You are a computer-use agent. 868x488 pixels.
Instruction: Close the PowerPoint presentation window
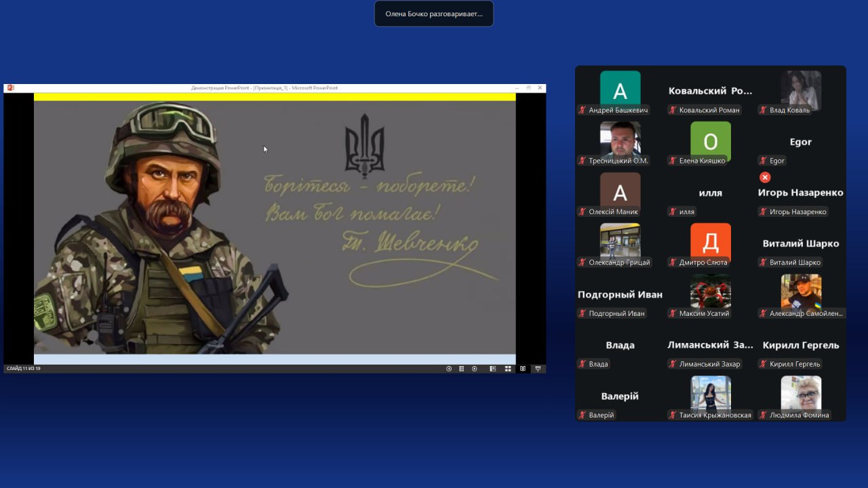coord(540,87)
